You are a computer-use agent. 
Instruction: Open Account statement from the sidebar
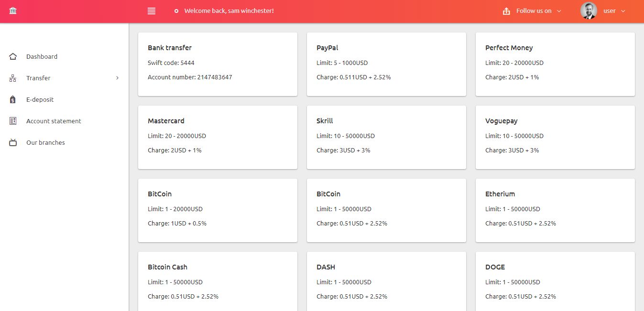point(54,121)
